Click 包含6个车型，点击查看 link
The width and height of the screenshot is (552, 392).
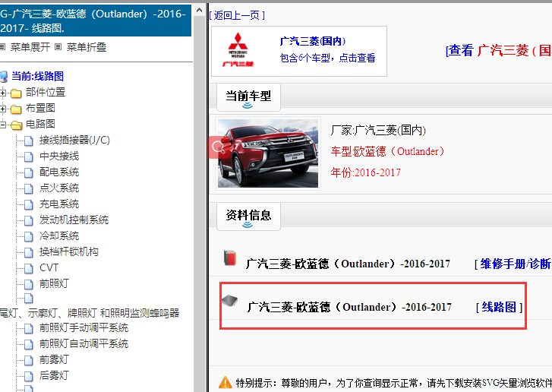(x=327, y=58)
